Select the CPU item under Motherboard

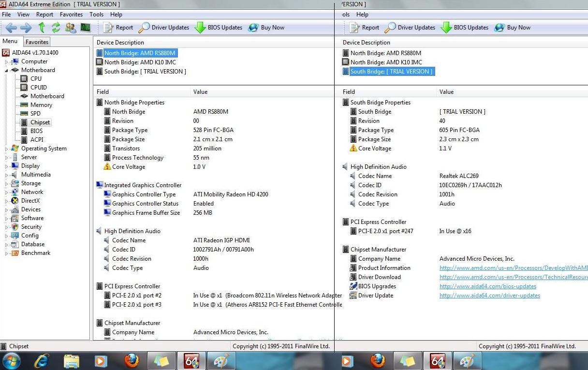pos(35,79)
